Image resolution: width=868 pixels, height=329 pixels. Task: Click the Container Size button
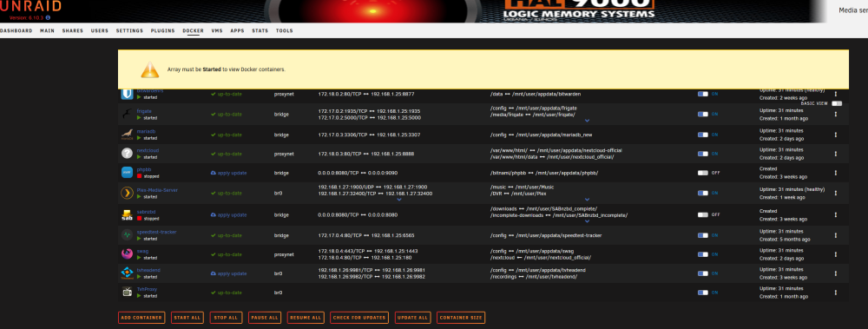point(461,318)
